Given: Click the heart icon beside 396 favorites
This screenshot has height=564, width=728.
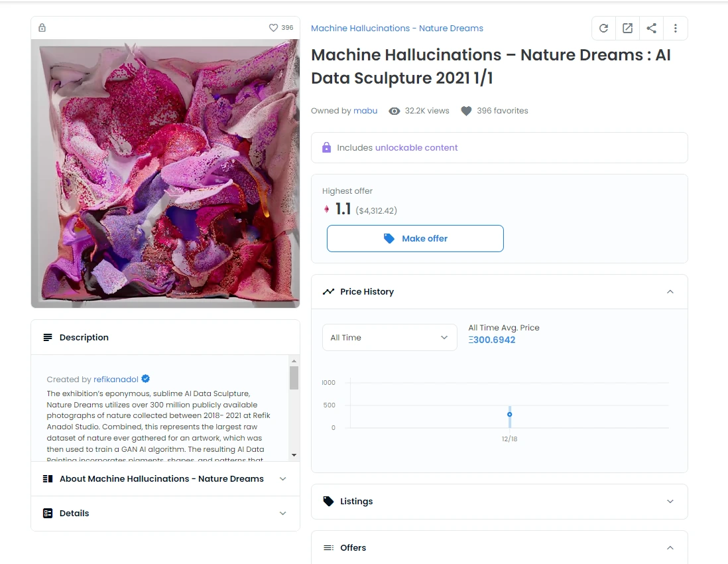Looking at the screenshot, I should point(466,111).
